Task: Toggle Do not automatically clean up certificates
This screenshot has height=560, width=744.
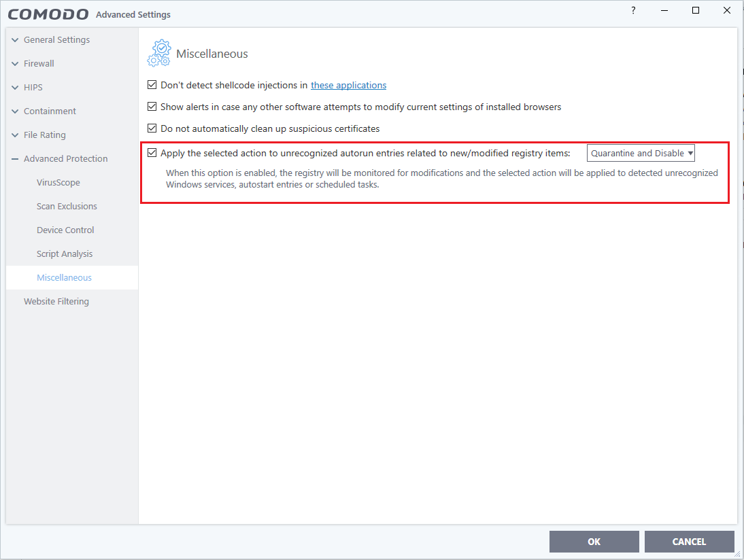Action: [152, 128]
